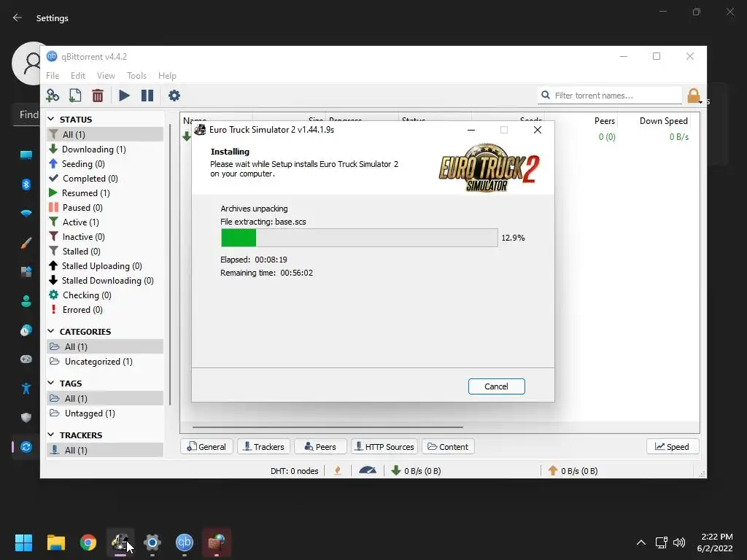Image resolution: width=747 pixels, height=560 pixels.
Task: Open Bluetooth section in Settings sidebar
Action: [26, 184]
